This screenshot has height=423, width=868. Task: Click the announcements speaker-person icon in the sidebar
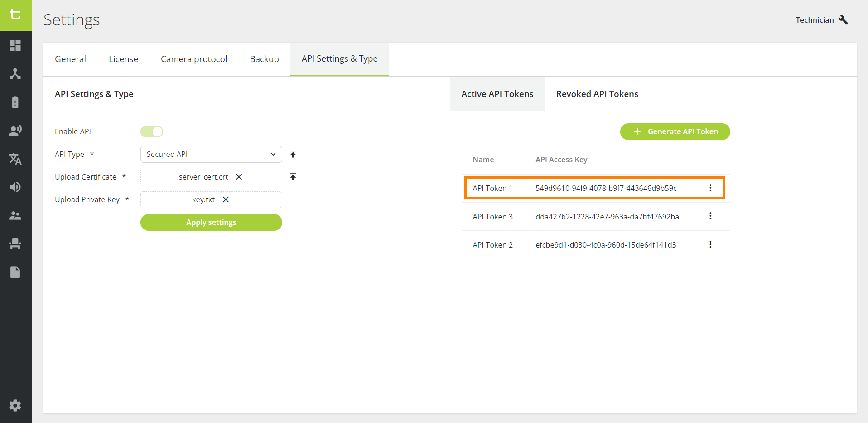click(x=15, y=130)
